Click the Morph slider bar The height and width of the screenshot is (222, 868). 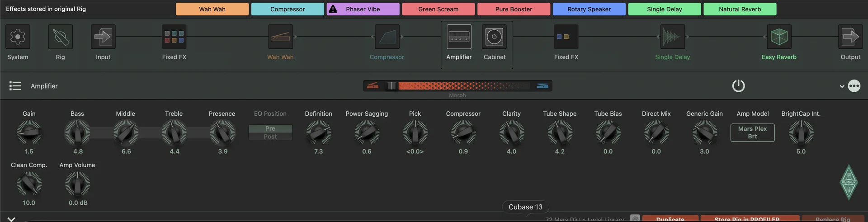(x=458, y=86)
